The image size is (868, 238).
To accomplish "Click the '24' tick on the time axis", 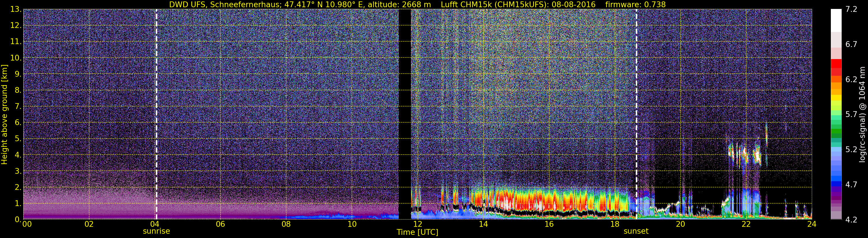I will [812, 224].
